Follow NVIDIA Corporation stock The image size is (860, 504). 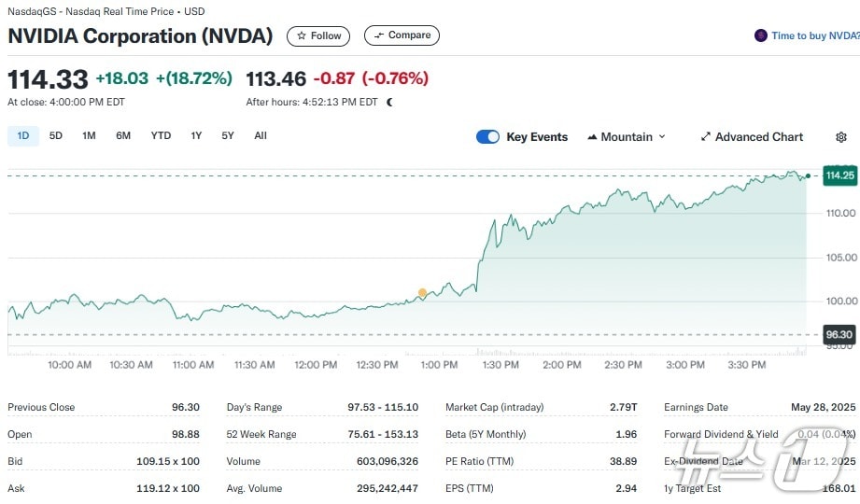[x=318, y=35]
